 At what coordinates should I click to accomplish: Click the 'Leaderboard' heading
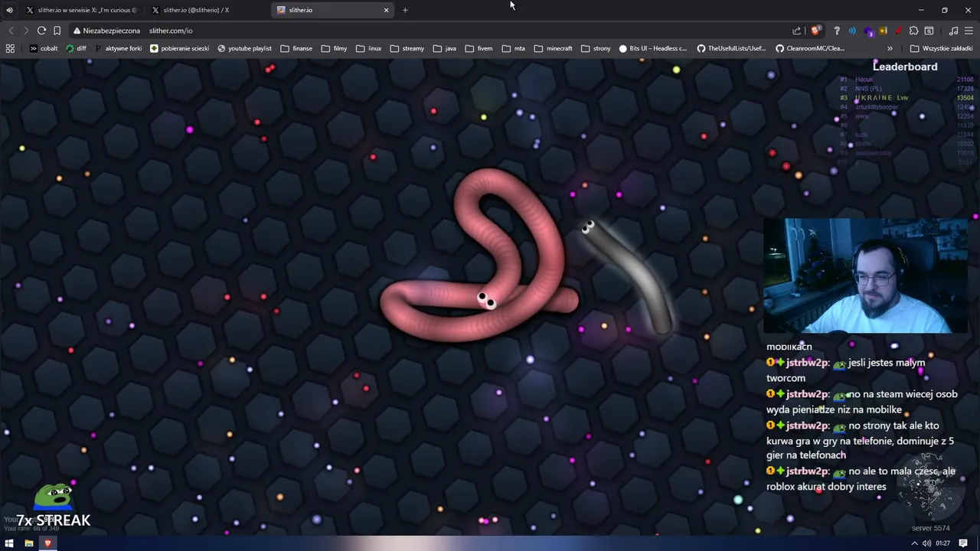(x=905, y=67)
